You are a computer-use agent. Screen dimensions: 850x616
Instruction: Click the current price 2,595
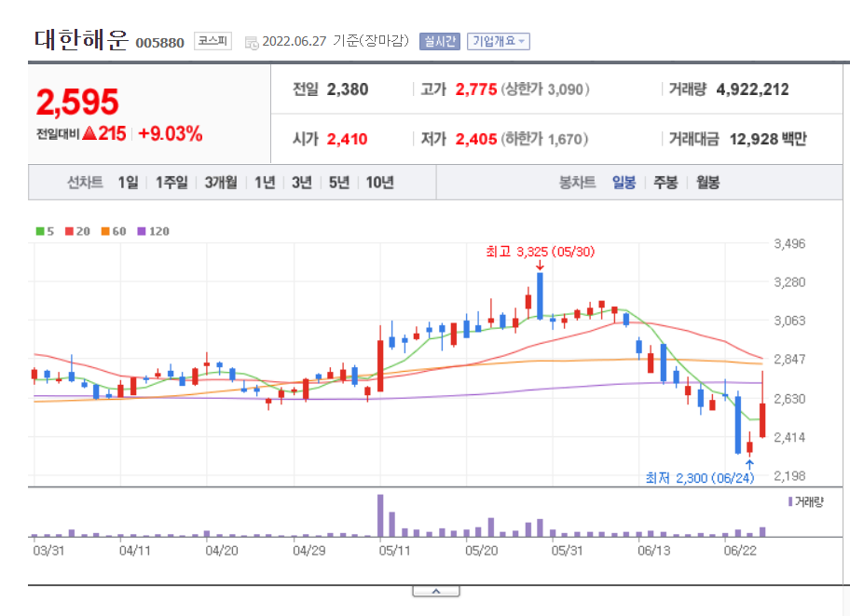tap(77, 102)
